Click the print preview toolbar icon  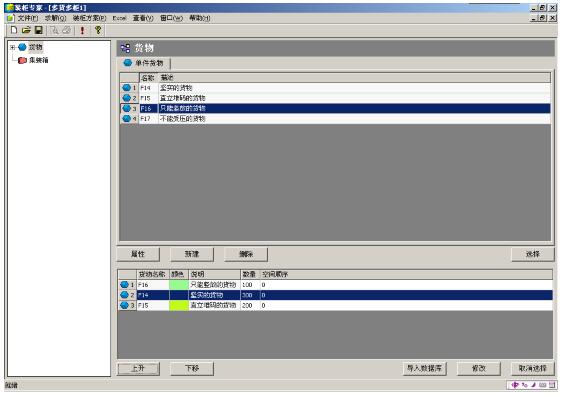(54, 30)
